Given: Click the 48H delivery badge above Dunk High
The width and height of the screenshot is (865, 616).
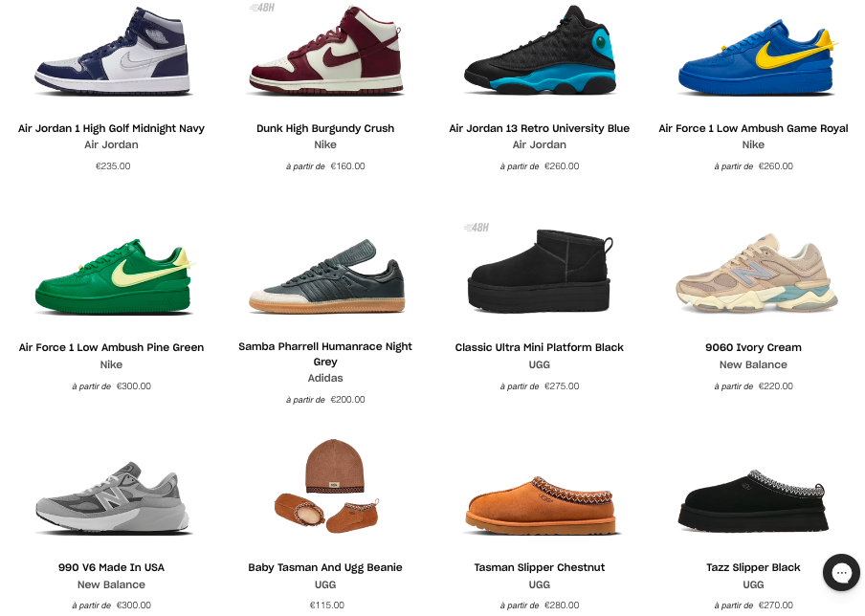Looking at the screenshot, I should [x=262, y=8].
